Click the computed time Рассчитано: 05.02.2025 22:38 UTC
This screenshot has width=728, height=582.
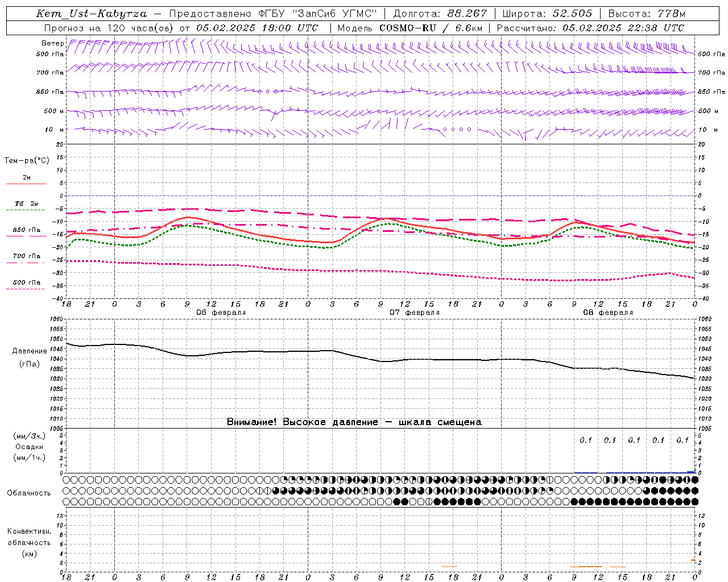pos(590,28)
